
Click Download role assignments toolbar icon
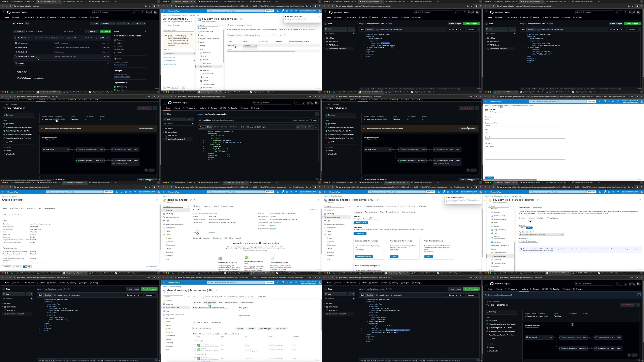(x=203, y=297)
